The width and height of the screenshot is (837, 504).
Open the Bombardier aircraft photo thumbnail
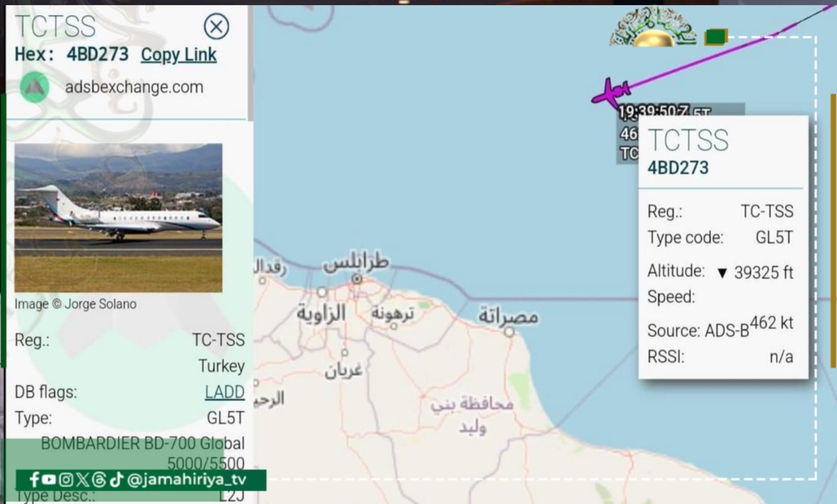(x=118, y=217)
